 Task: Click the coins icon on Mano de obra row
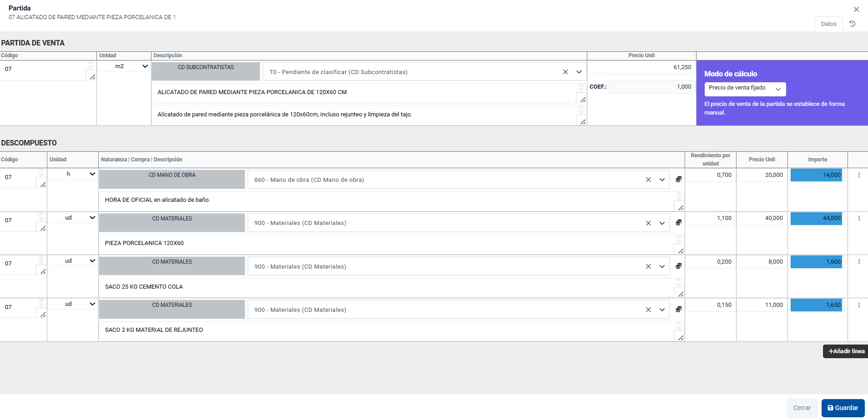click(678, 180)
